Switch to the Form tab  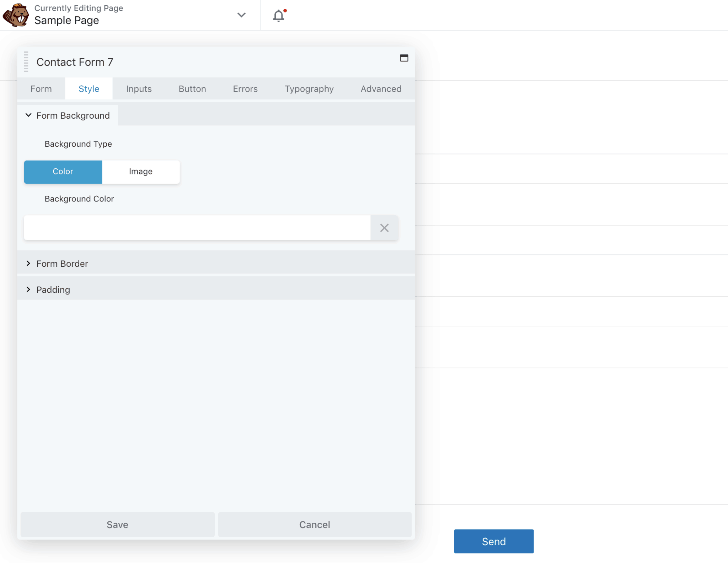click(41, 89)
